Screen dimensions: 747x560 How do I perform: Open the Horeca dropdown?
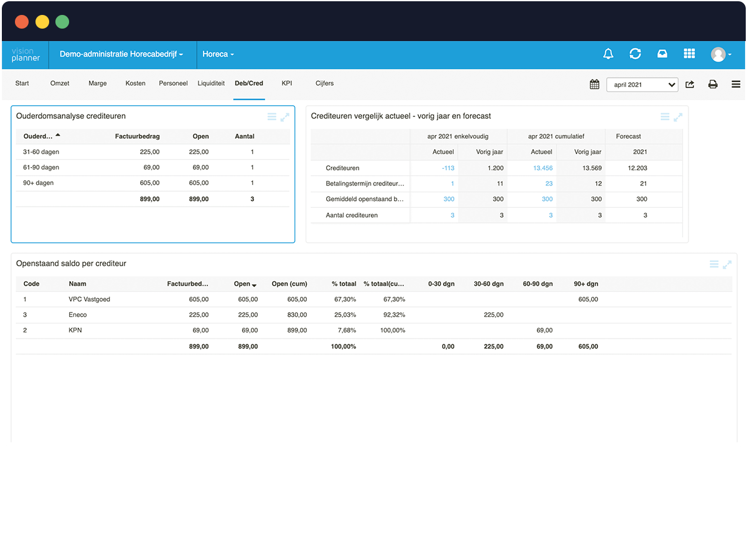tap(218, 54)
